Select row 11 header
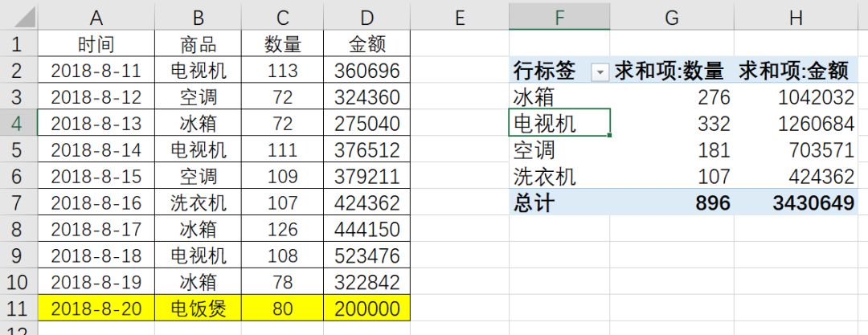868x335 pixels. click(x=18, y=308)
